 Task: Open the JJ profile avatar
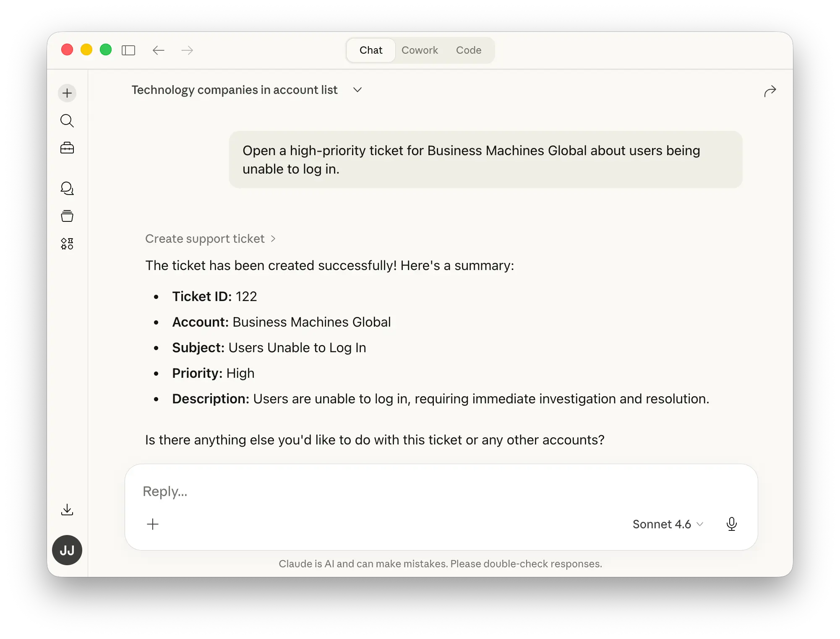67,550
